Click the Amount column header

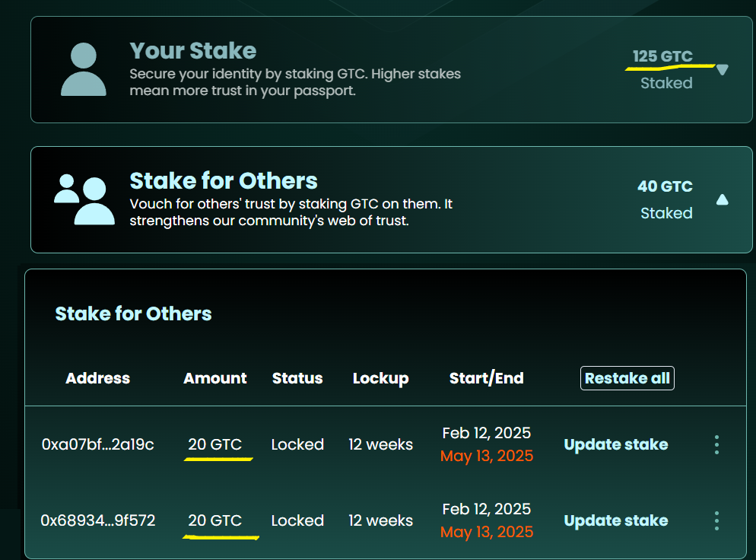[x=215, y=378]
